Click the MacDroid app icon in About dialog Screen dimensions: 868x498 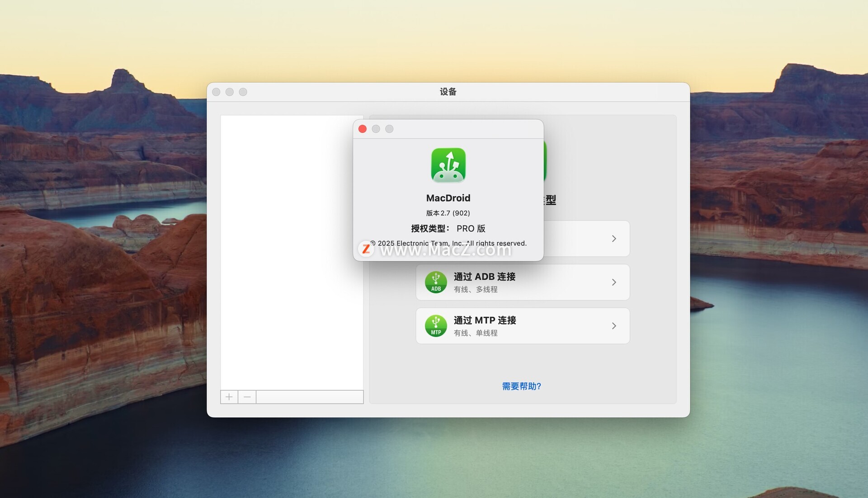click(x=448, y=165)
